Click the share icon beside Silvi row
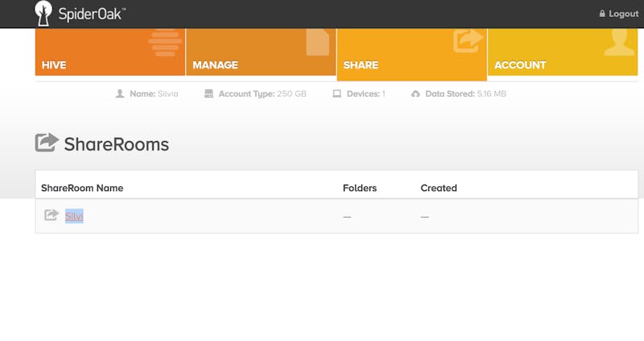644x341 pixels. 52,214
